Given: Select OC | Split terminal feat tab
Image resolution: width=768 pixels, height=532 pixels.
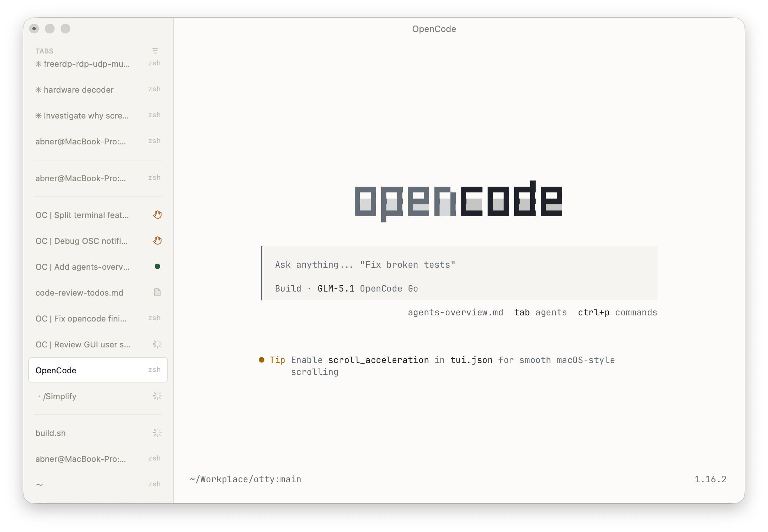Looking at the screenshot, I should 98,215.
